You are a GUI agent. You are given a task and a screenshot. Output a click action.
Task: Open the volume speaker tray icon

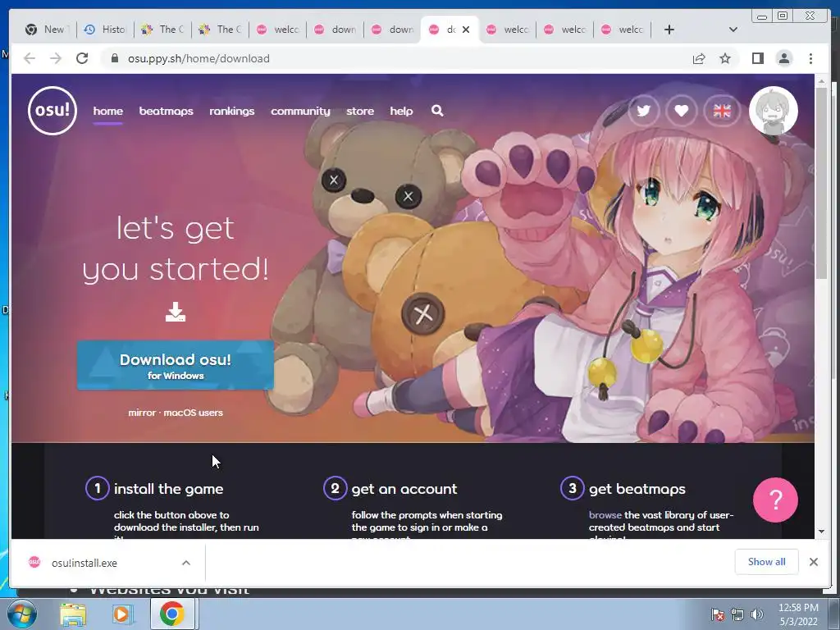click(x=756, y=614)
